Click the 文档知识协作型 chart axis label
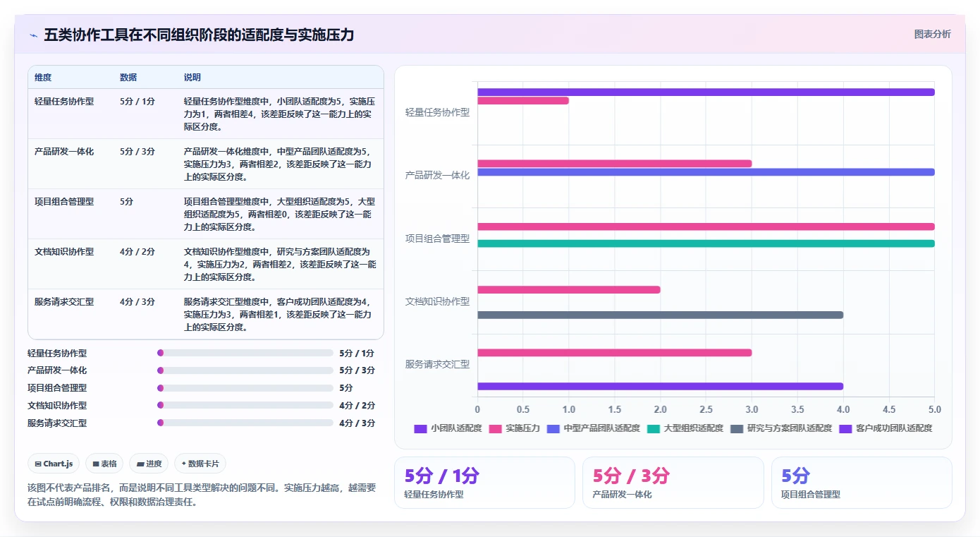The height and width of the screenshot is (537, 980). (437, 301)
